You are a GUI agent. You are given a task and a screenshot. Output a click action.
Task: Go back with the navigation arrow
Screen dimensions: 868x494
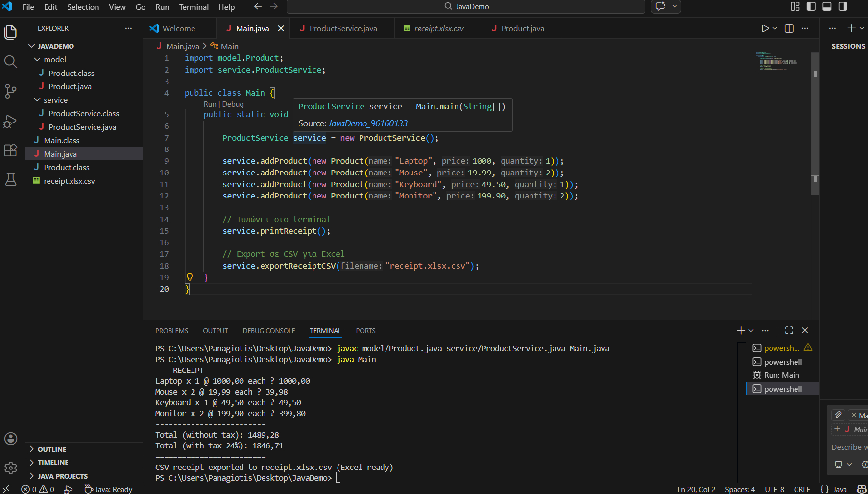(258, 6)
